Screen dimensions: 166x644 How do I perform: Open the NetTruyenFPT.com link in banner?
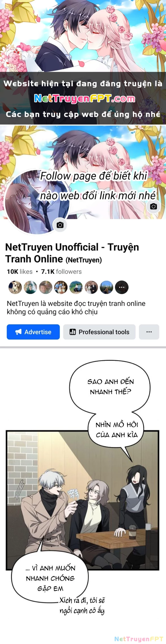[x=85, y=99]
